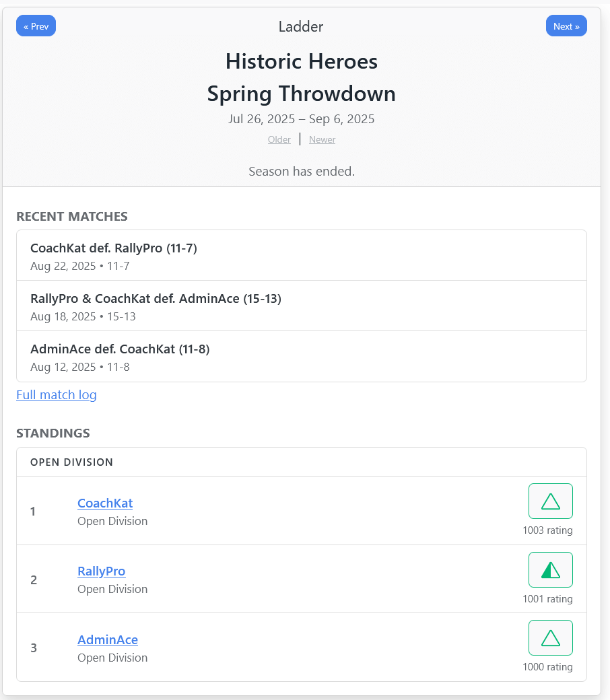Click the 1003 rating label
610x700 pixels.
tap(547, 530)
